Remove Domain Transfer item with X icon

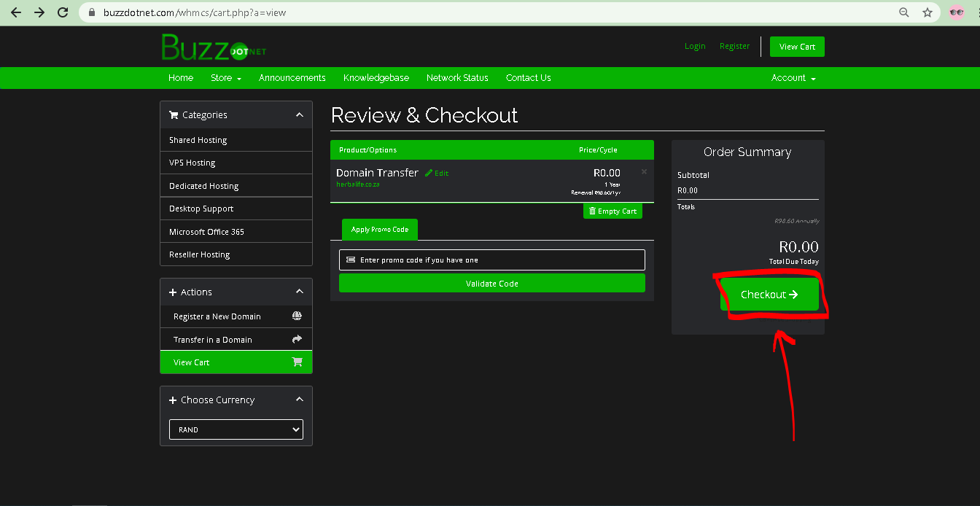[x=644, y=172]
